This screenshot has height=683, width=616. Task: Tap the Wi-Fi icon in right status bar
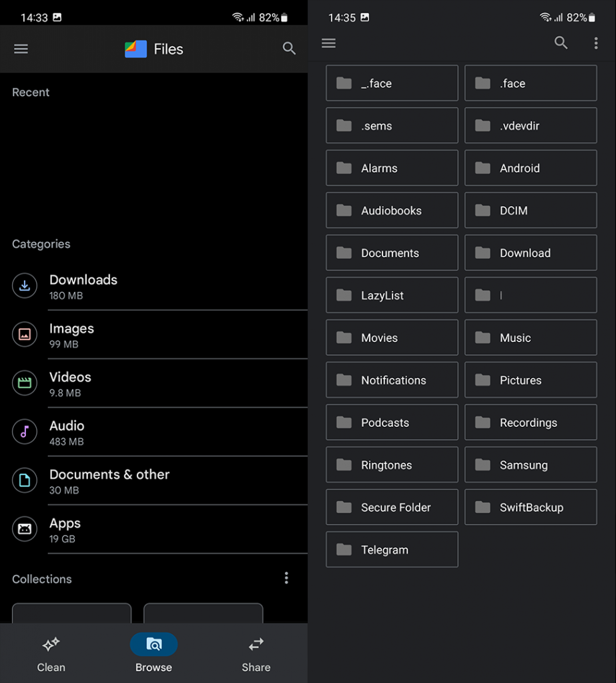coord(545,17)
